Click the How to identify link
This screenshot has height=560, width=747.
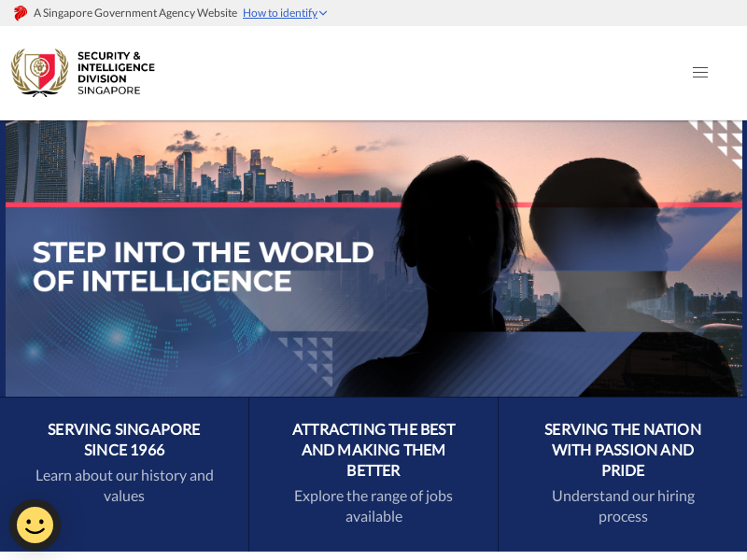[279, 13]
